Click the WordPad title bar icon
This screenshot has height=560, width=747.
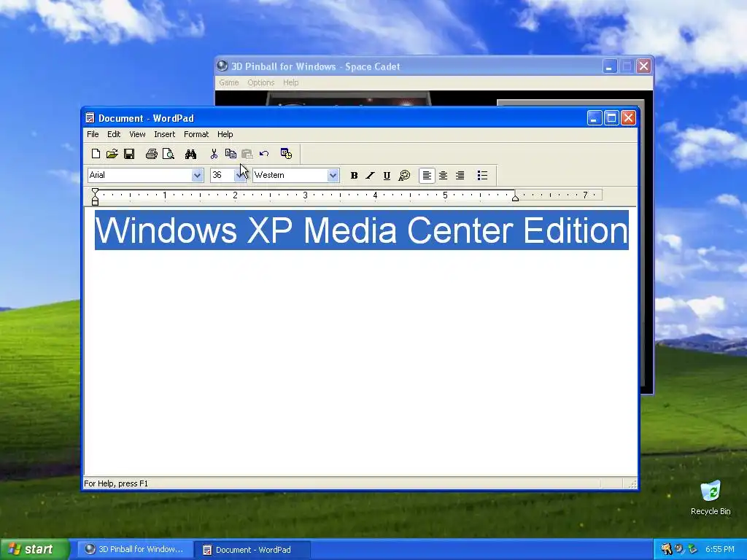(x=90, y=117)
